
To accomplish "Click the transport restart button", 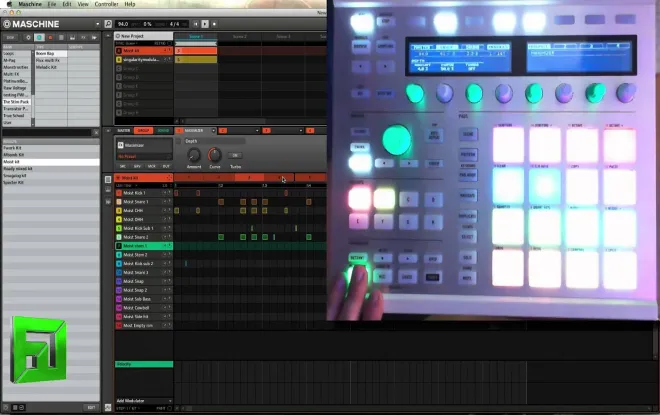I will 196,24.
